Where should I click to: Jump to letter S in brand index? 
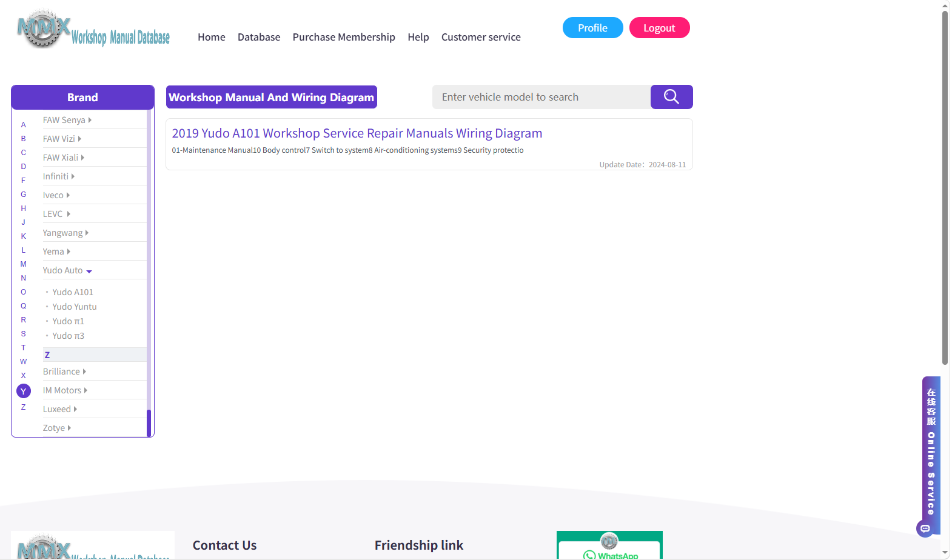coord(24,334)
